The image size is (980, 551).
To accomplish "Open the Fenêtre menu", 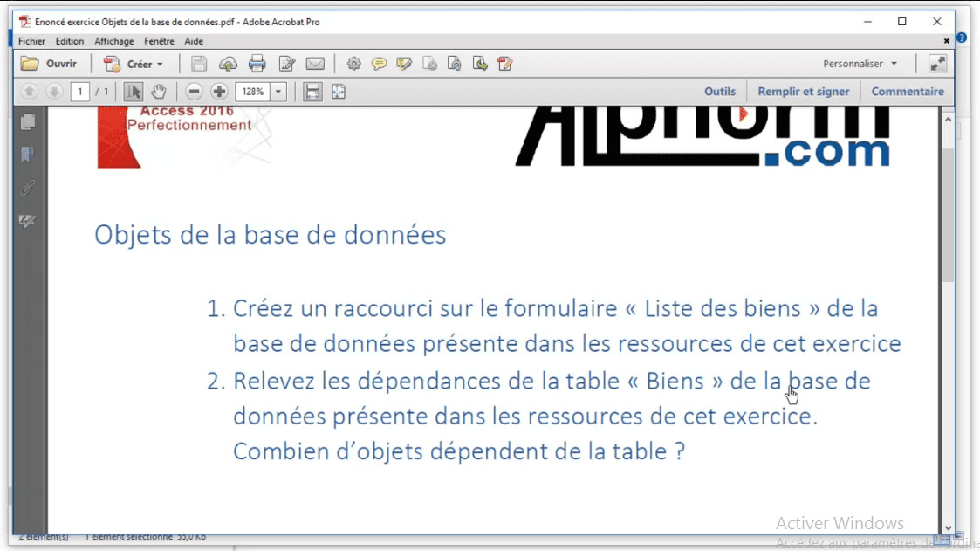I will (x=159, y=40).
